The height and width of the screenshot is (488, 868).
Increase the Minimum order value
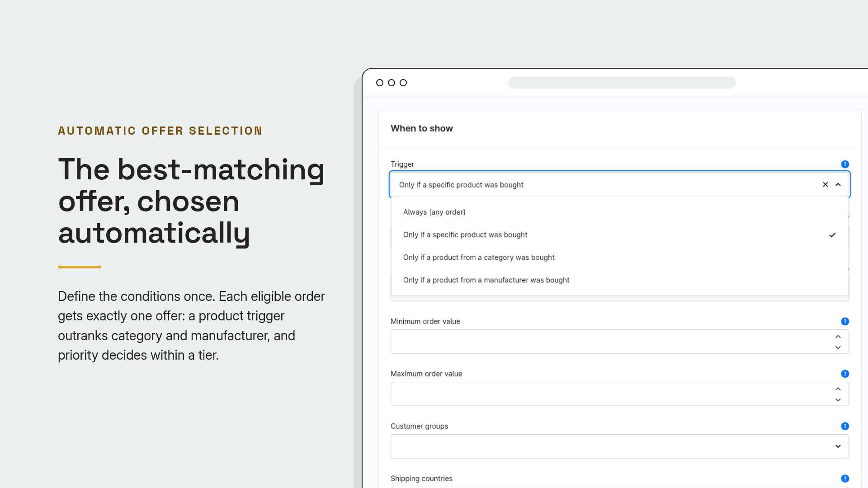tap(838, 337)
